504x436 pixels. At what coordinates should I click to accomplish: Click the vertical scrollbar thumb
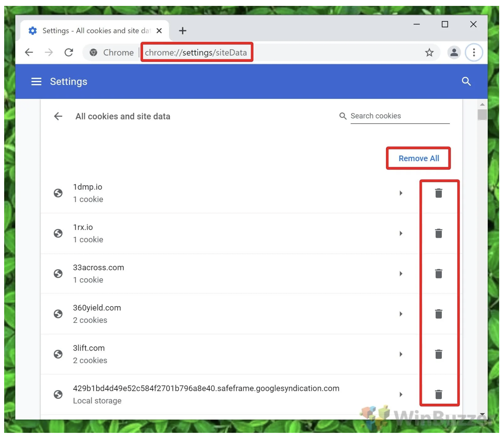[482, 115]
